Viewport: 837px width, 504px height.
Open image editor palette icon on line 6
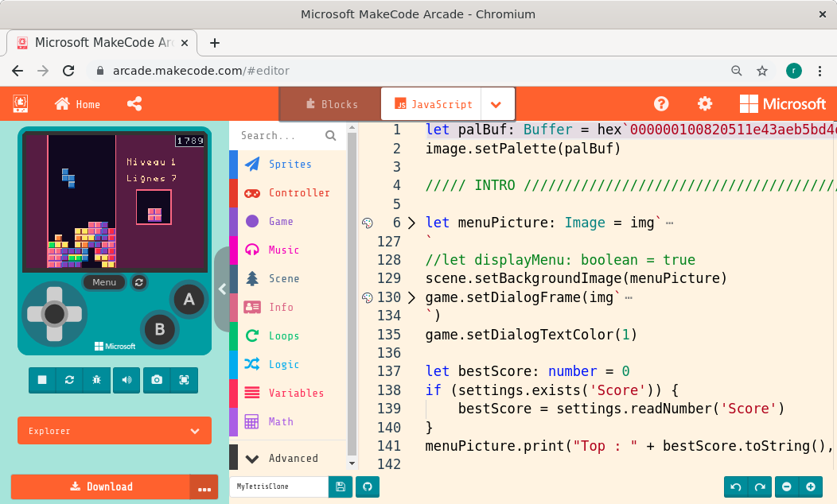click(x=368, y=223)
